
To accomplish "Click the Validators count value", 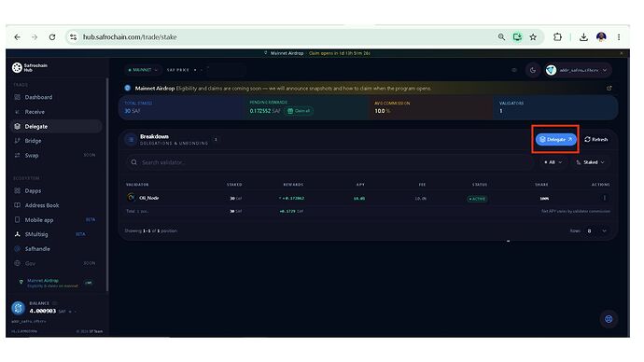I will [501, 111].
